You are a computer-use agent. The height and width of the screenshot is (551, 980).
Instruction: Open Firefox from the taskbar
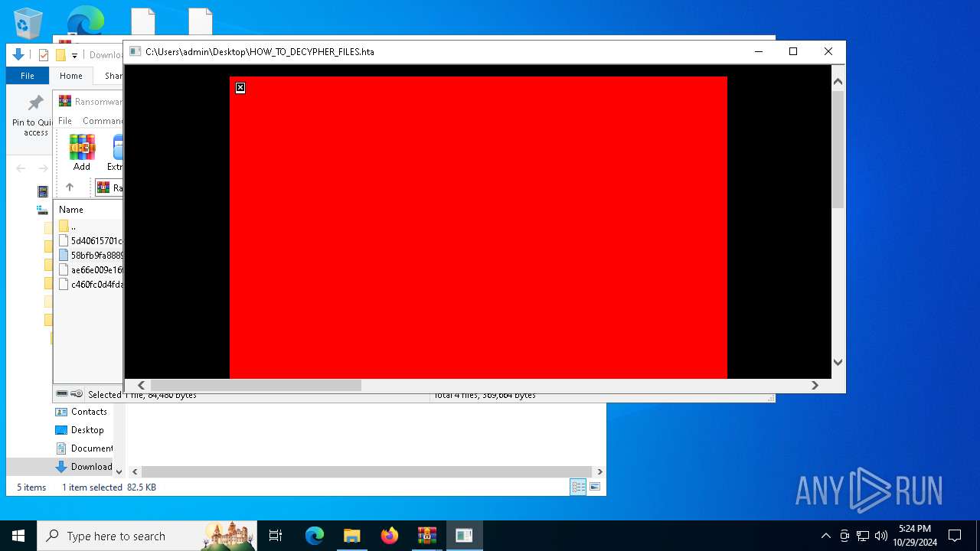point(390,536)
